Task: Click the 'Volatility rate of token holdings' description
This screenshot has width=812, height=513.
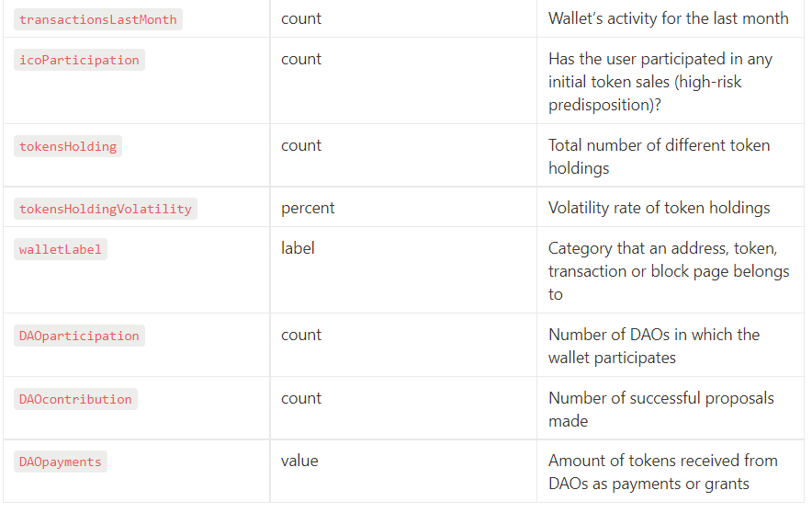Action: (659, 208)
